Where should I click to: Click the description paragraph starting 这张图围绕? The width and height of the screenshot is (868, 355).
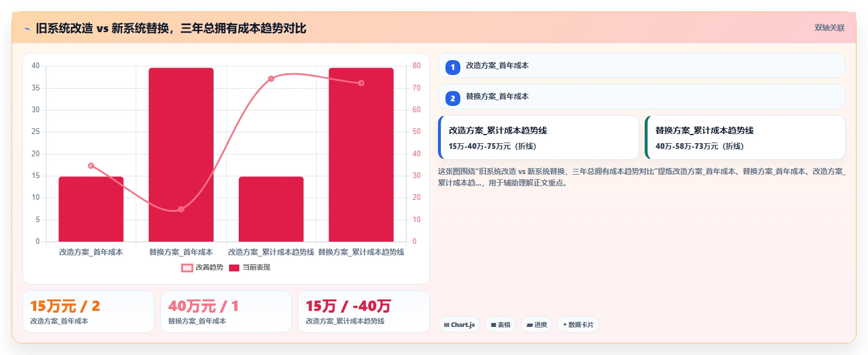[x=642, y=177]
